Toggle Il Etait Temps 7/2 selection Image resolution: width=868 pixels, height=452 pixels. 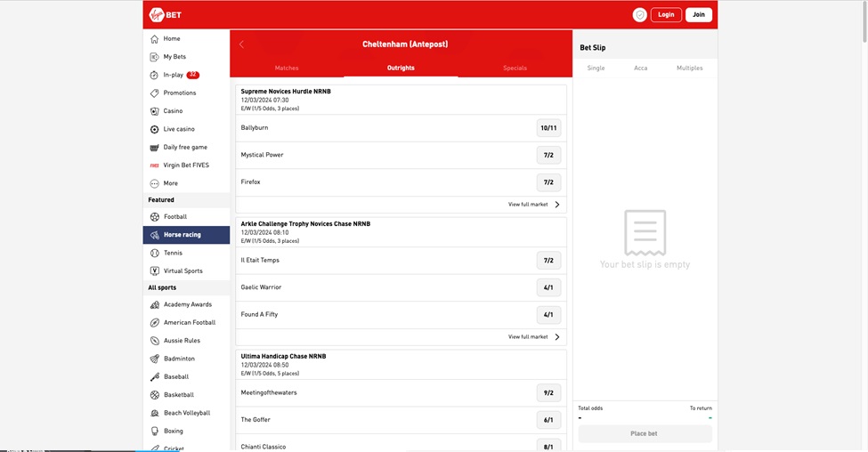point(548,261)
